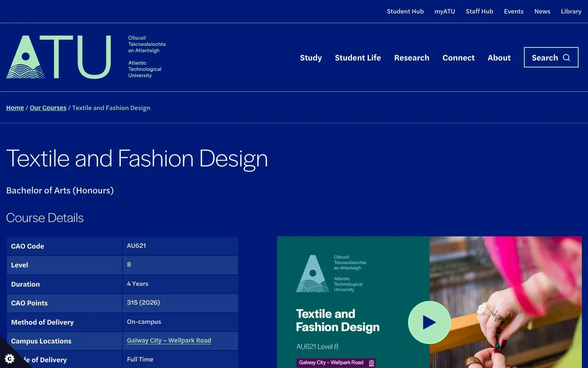Open the myATU link
Screen dimensions: 588x368
point(445,11)
